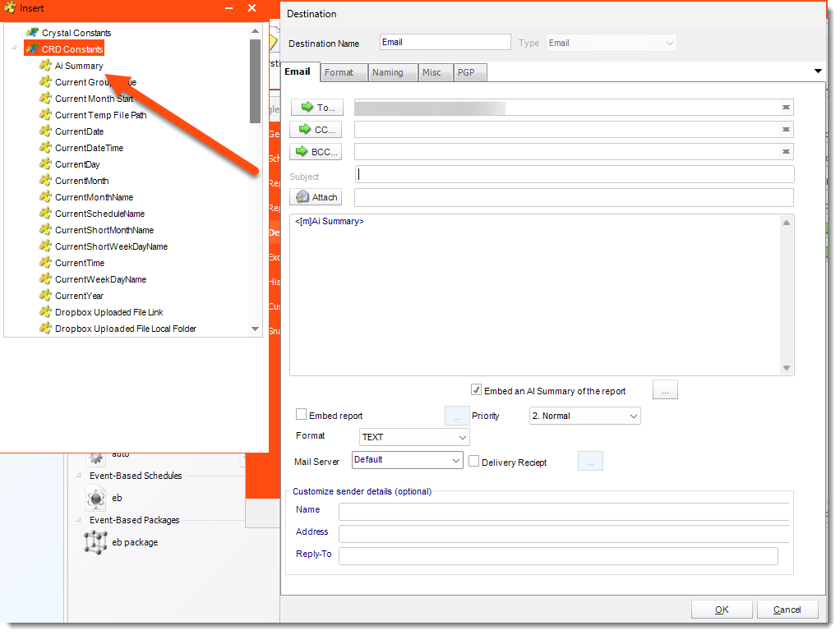The image size is (840, 635).
Task: Click the Attach button with paperclip icon
Action: coord(316,197)
